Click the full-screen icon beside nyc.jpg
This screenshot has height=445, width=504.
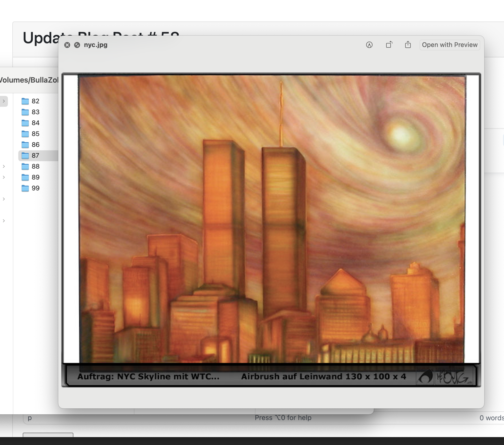click(x=77, y=45)
